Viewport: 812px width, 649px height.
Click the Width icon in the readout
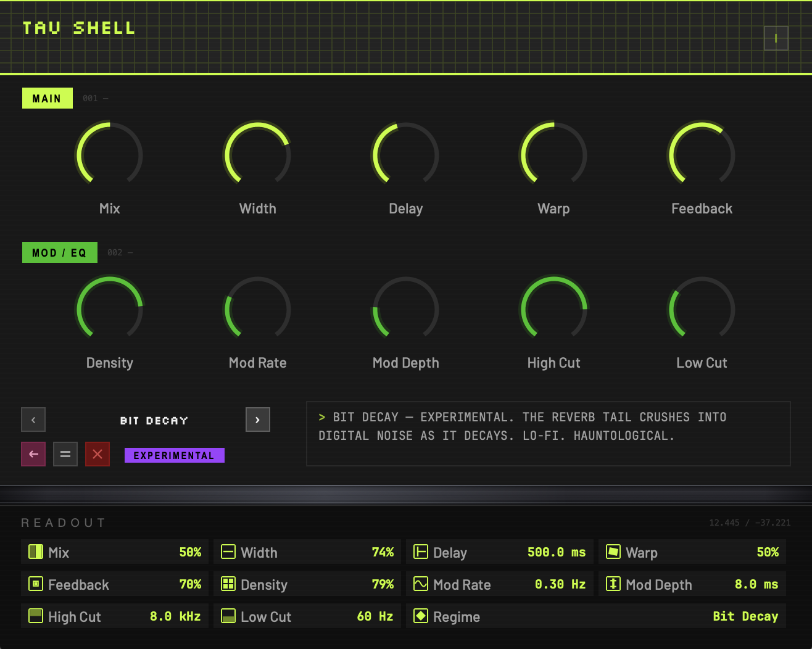pos(228,552)
